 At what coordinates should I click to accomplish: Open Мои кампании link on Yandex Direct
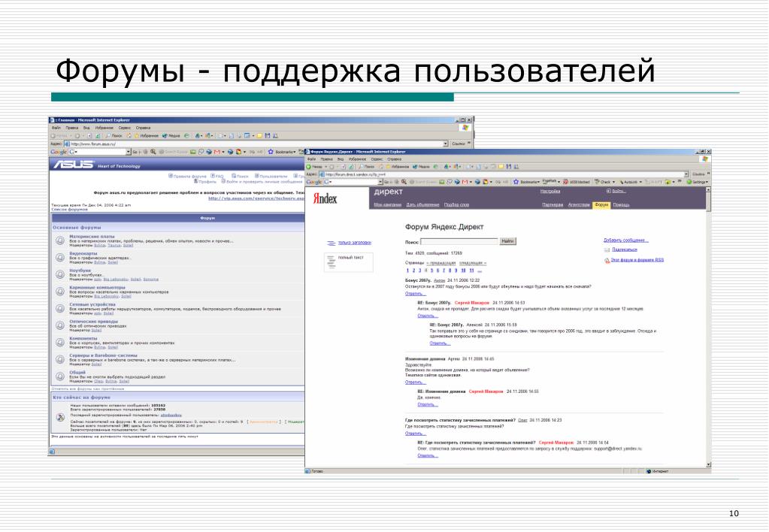pos(387,204)
